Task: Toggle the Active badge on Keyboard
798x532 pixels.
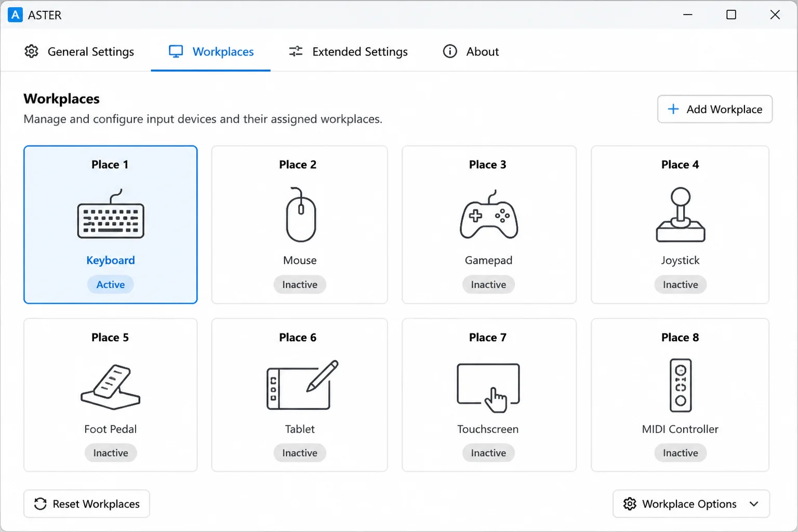Action: [111, 285]
